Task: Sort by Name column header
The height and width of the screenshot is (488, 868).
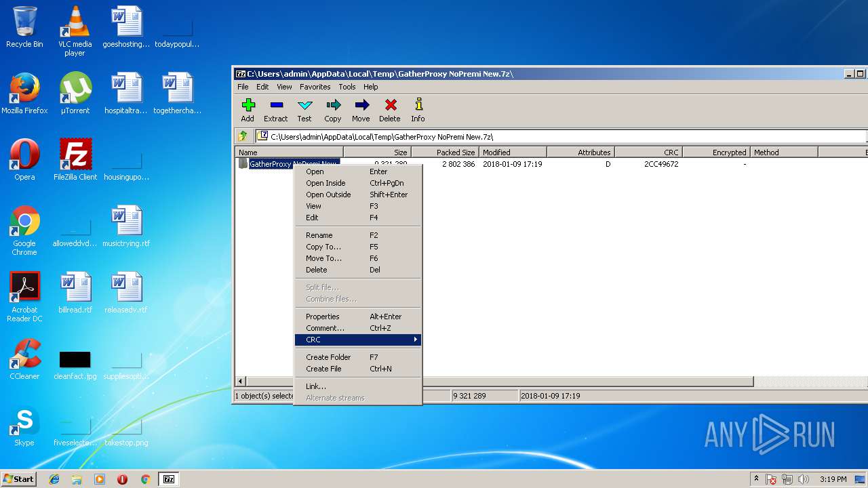Action: coord(290,152)
